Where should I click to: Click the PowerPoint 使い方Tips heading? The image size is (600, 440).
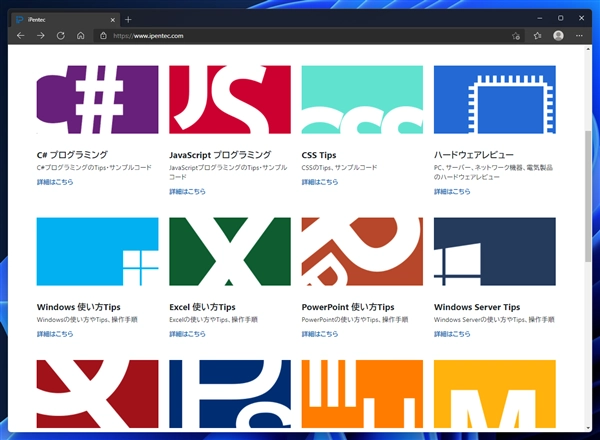[348, 307]
